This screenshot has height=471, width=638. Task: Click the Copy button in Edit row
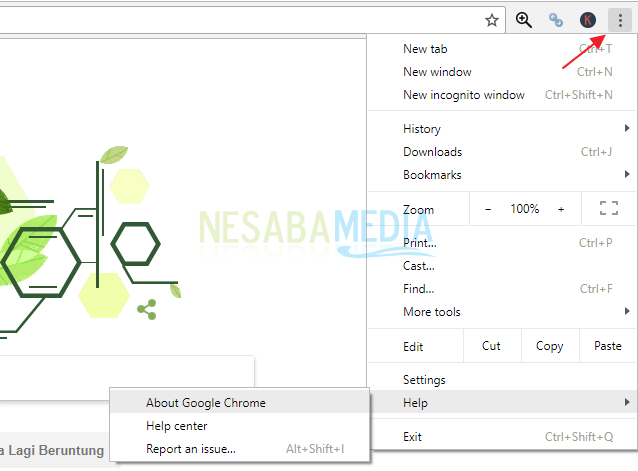(550, 346)
